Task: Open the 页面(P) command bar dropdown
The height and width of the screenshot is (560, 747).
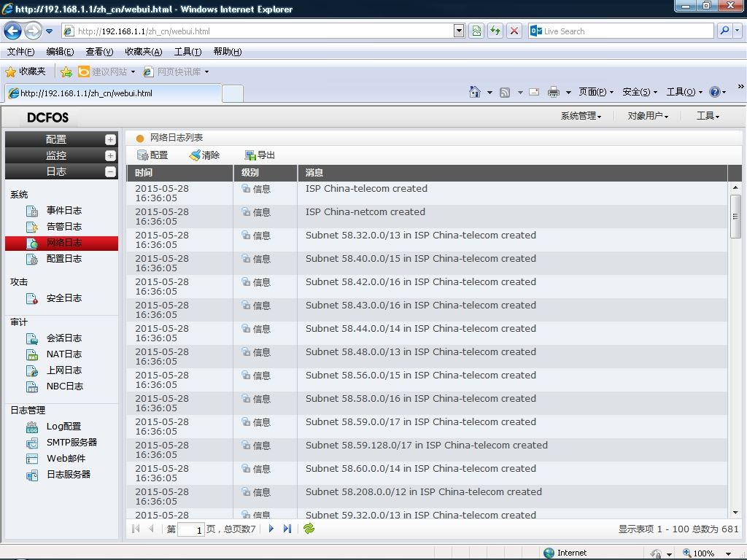Action: point(596,92)
